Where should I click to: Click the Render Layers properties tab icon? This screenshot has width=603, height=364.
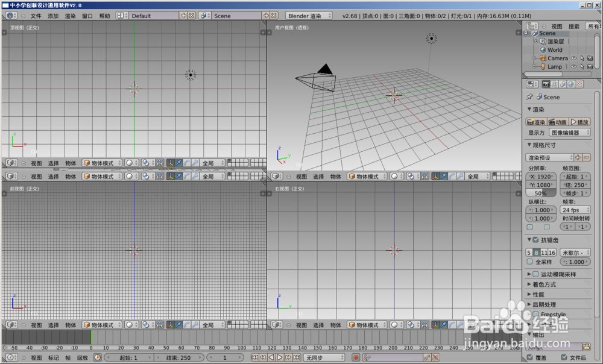tap(554, 84)
